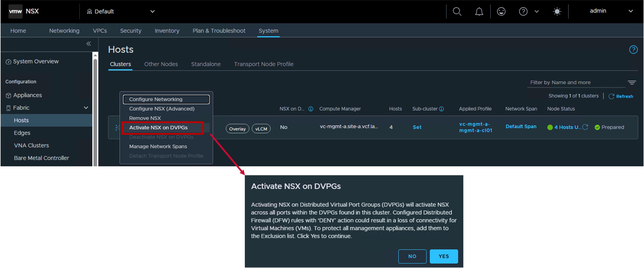Open Hosts page help circle icon
The image size is (644, 268).
(x=633, y=49)
